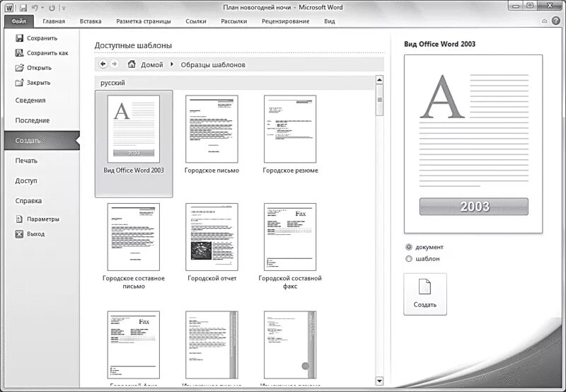Switch to the Главная tab

[x=54, y=21]
